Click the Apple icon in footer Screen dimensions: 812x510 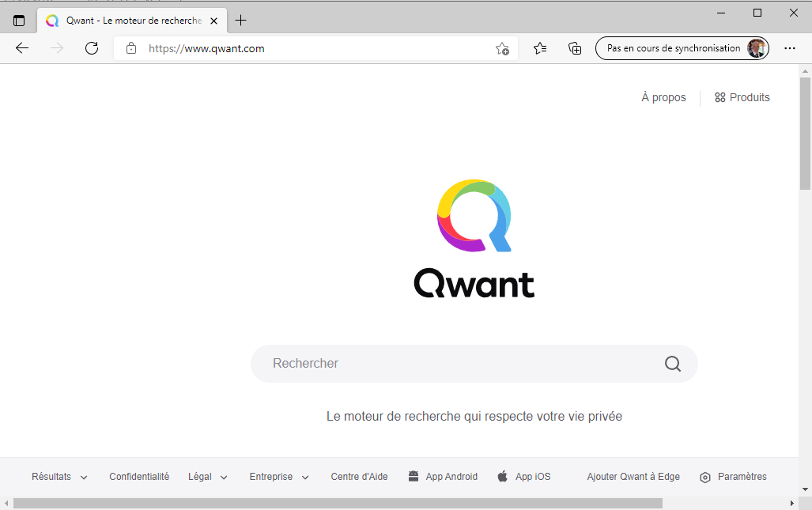502,476
